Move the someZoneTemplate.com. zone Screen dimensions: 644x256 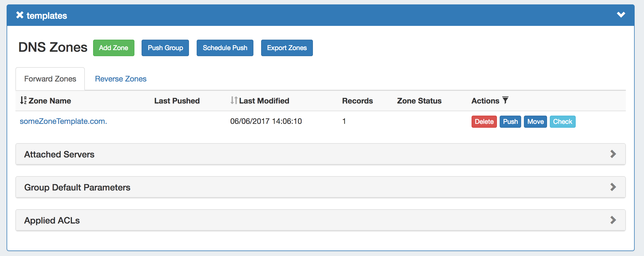[x=535, y=122]
